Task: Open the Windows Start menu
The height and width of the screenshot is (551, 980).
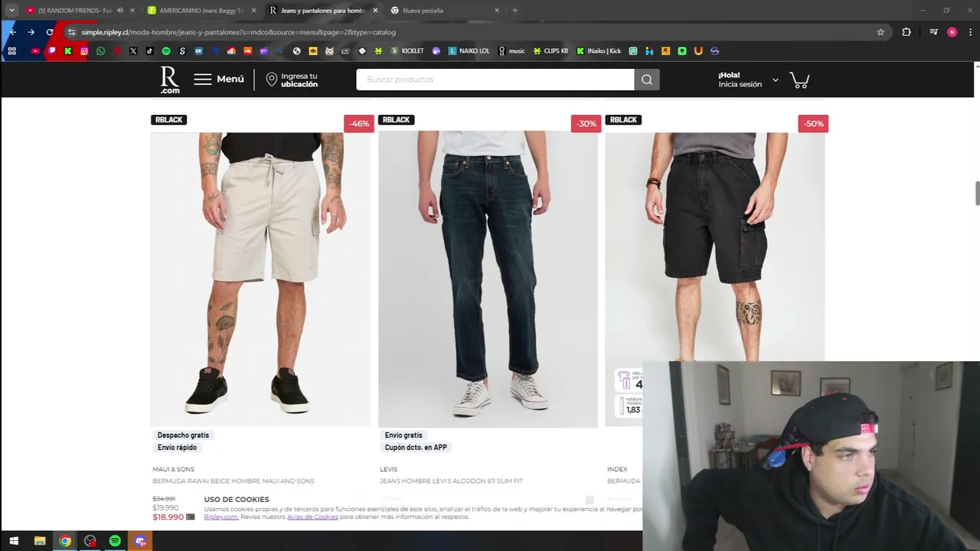Action: pos(14,541)
